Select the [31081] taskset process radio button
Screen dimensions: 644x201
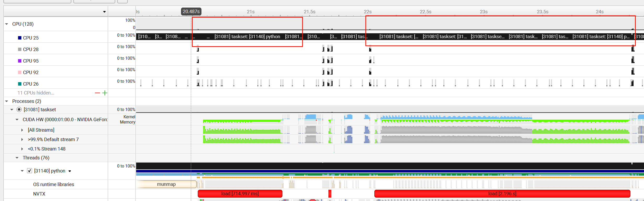19,109
